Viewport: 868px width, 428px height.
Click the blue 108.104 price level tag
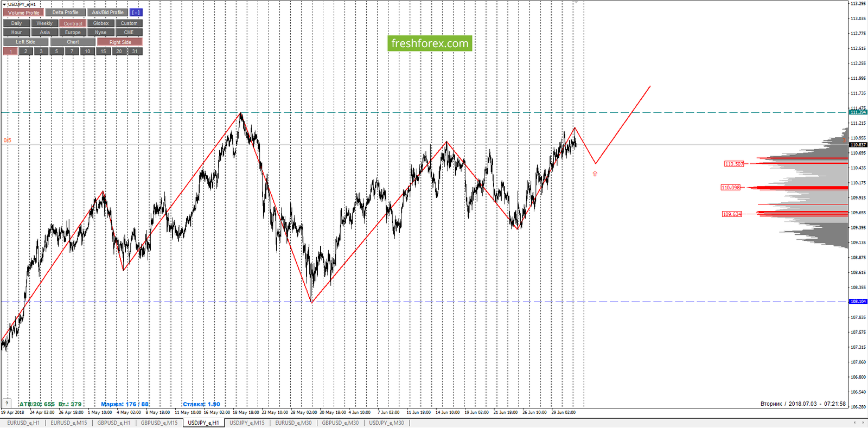[858, 302]
